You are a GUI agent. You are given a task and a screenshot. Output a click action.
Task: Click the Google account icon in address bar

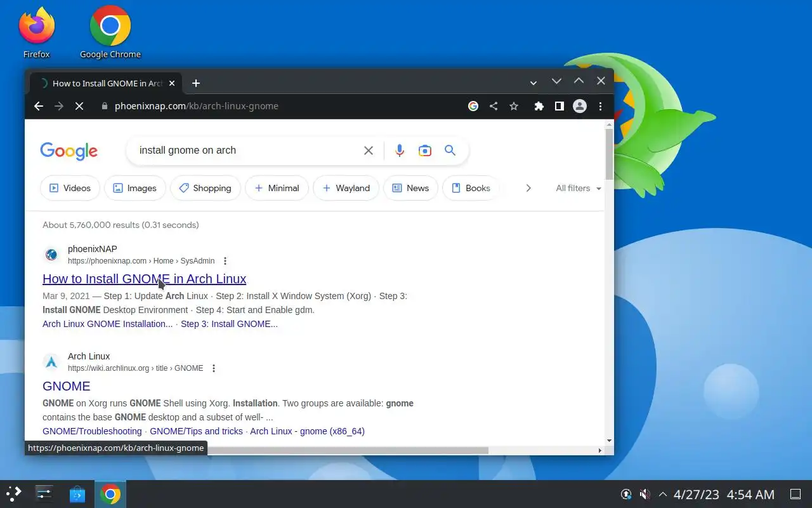click(473, 106)
